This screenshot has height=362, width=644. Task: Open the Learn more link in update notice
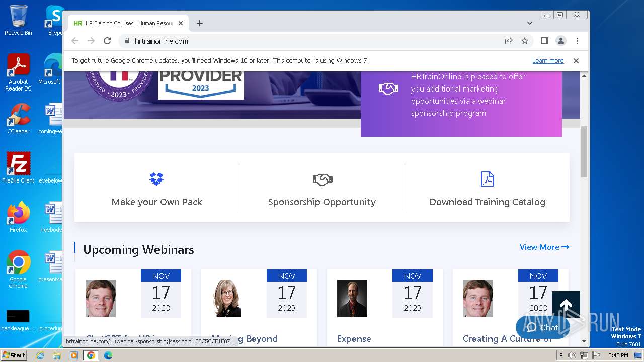548,61
